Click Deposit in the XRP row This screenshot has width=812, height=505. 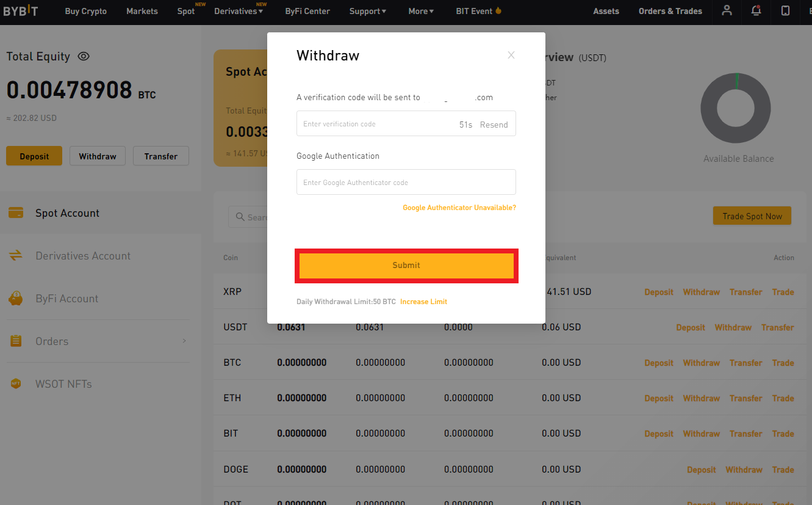point(659,292)
